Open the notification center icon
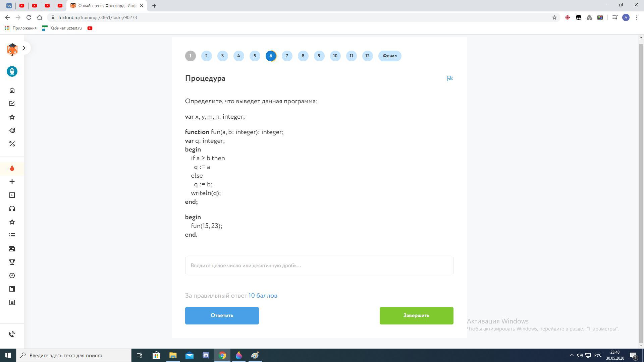Viewport: 644px width, 362px height. pyautogui.click(x=634, y=355)
